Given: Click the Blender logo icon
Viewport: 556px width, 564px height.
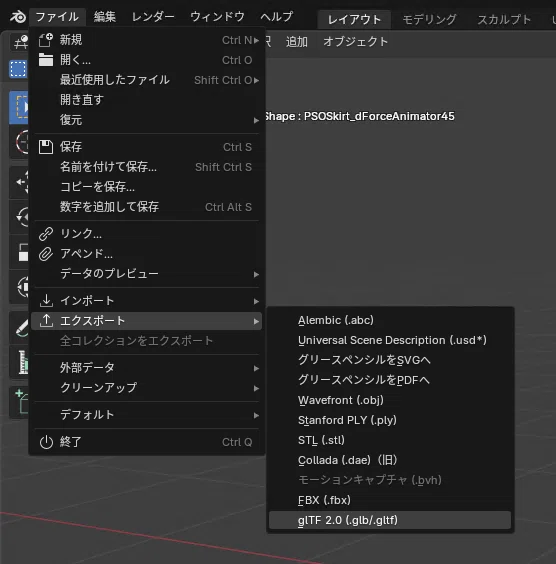Looking at the screenshot, I should point(18,17).
